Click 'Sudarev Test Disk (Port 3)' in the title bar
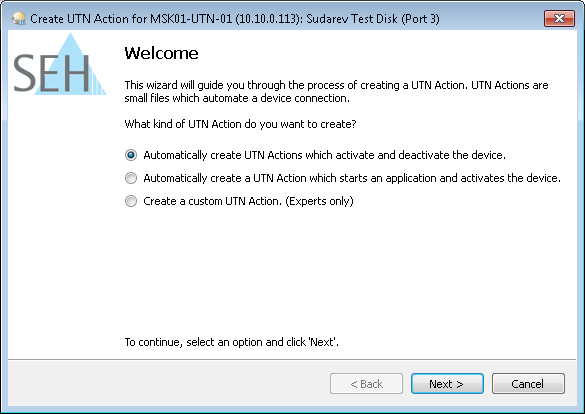Screen dimensions: 585x414 [x=373, y=19]
